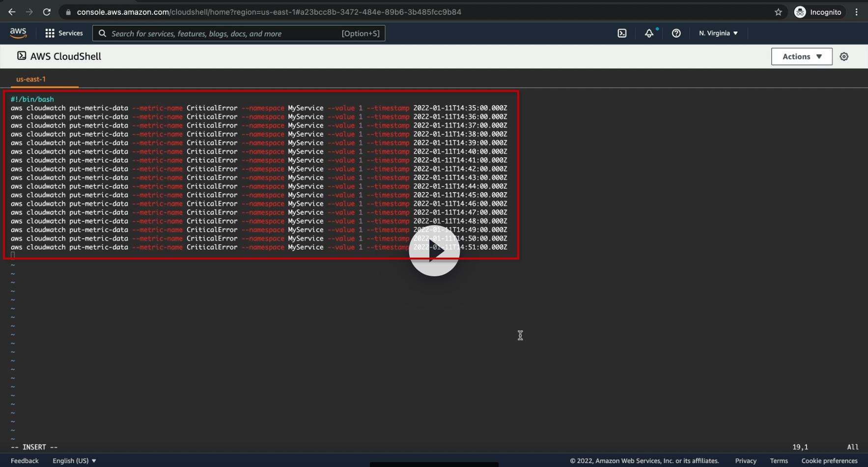Open the help question mark menu
This screenshot has height=467, width=868.
(676, 33)
